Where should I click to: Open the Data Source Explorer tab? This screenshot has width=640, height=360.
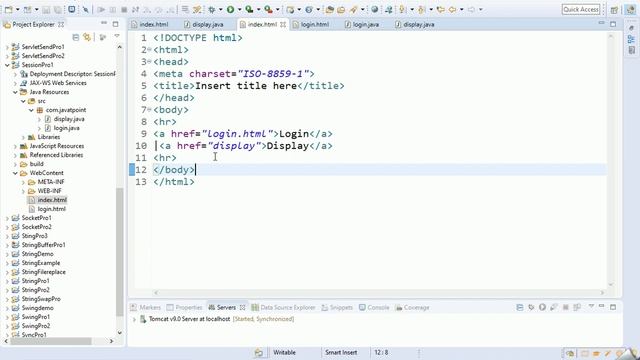pos(284,307)
